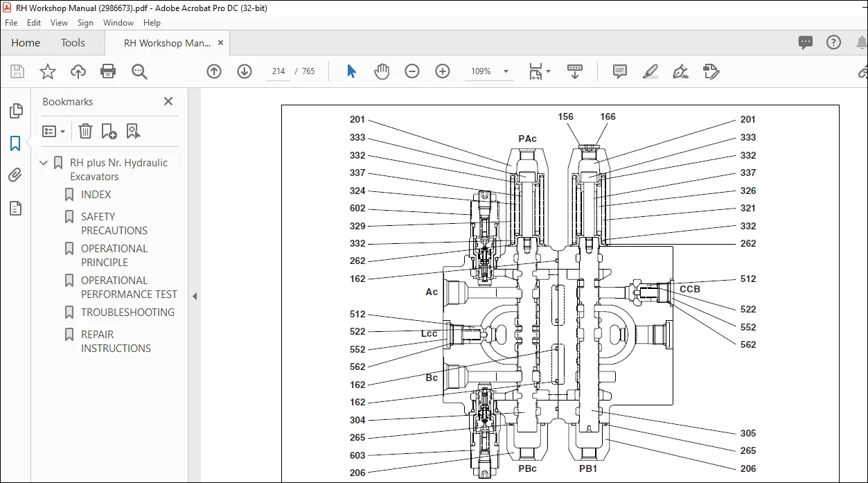Open page display options dropdown arrow
Screen dimensions: 868x483
[x=548, y=71]
